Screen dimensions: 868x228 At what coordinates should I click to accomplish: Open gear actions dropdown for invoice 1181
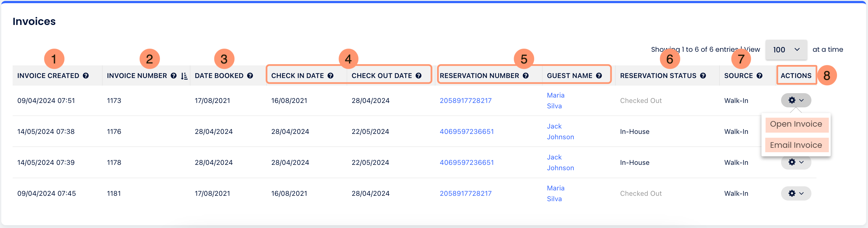pyautogui.click(x=796, y=193)
